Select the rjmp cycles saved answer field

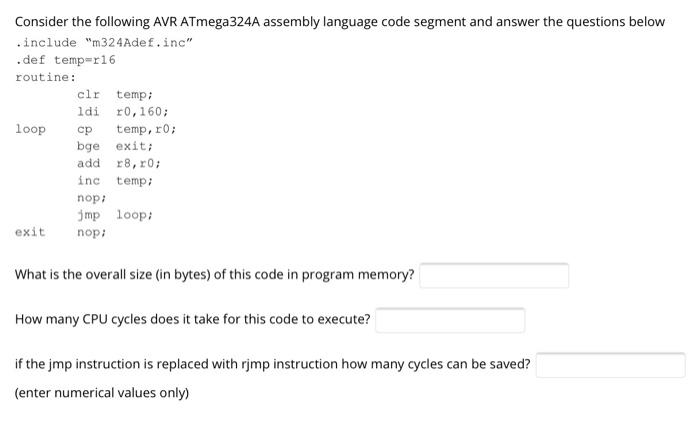[611, 365]
